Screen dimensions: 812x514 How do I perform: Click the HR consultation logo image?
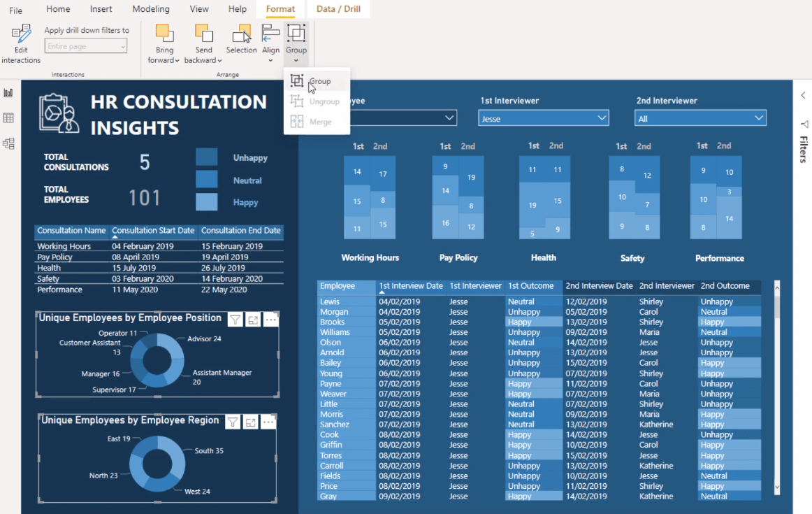(x=59, y=113)
